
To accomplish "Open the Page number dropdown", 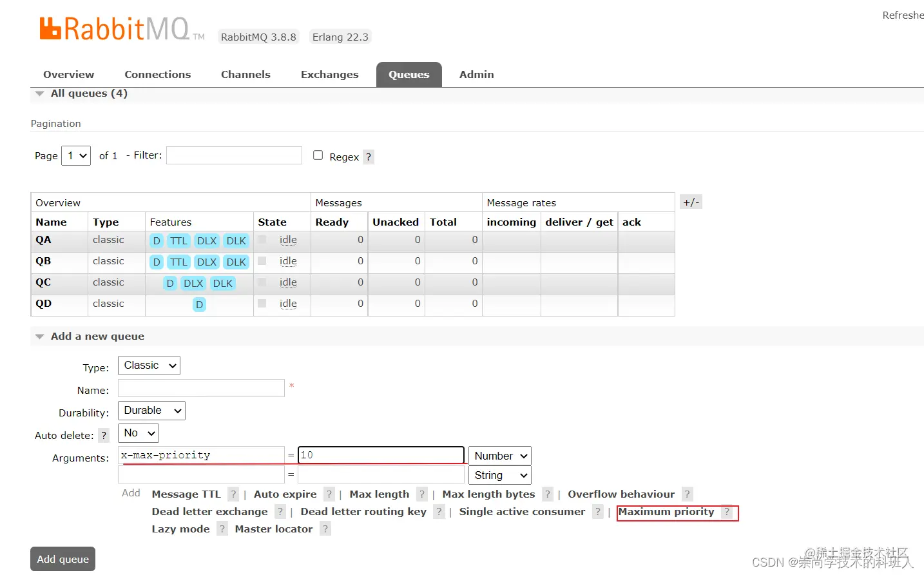I will coord(76,156).
